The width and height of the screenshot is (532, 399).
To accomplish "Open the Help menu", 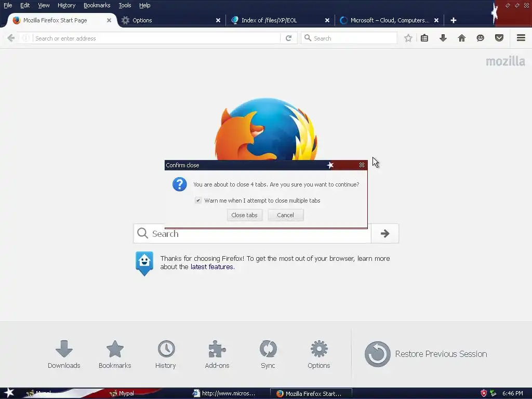I will click(145, 5).
